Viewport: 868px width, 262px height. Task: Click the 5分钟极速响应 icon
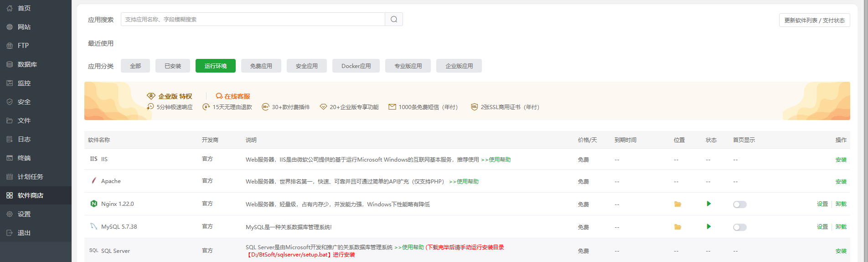point(150,107)
